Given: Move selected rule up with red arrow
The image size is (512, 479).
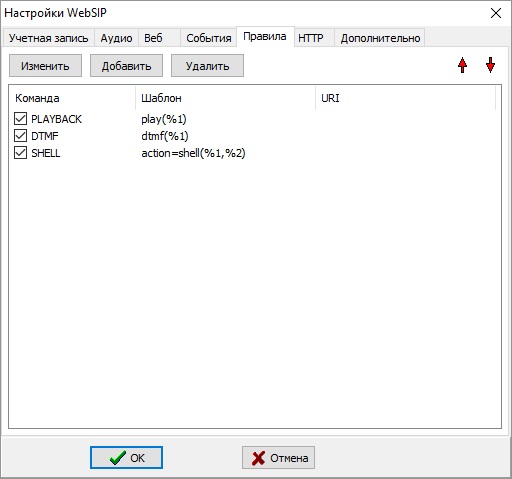Looking at the screenshot, I should point(462,65).
